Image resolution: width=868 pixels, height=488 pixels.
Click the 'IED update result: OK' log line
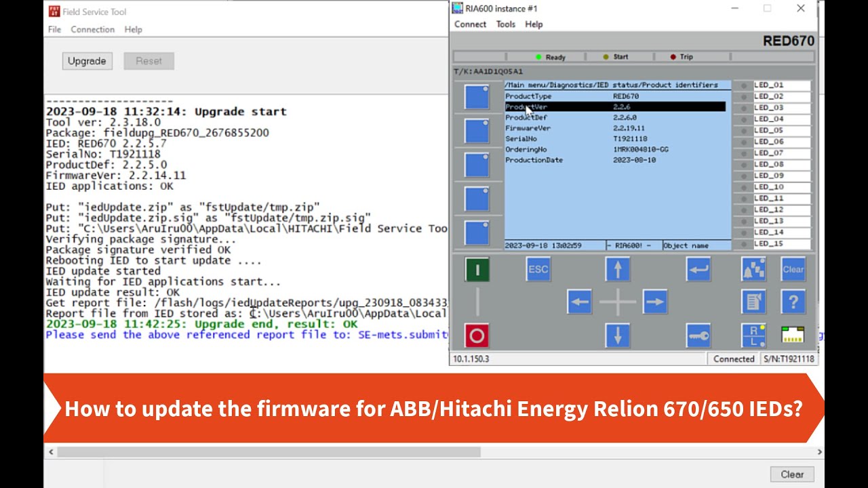click(x=113, y=292)
